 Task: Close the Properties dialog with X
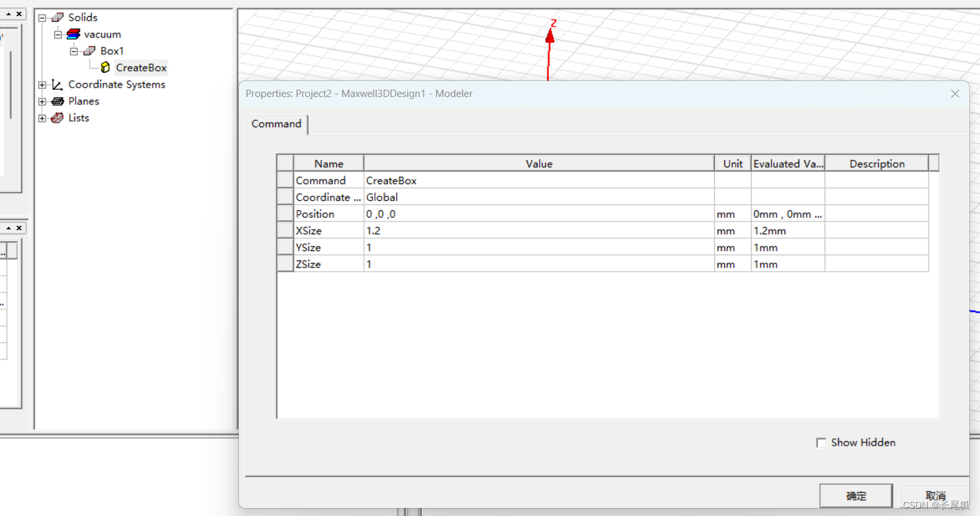(955, 94)
